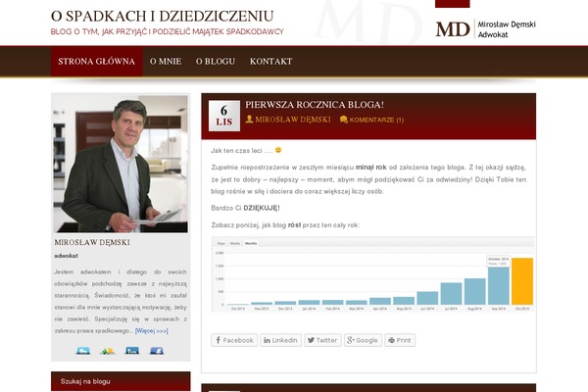Share the post on Facebook
Viewport: 588px width, 392px height.
(234, 340)
